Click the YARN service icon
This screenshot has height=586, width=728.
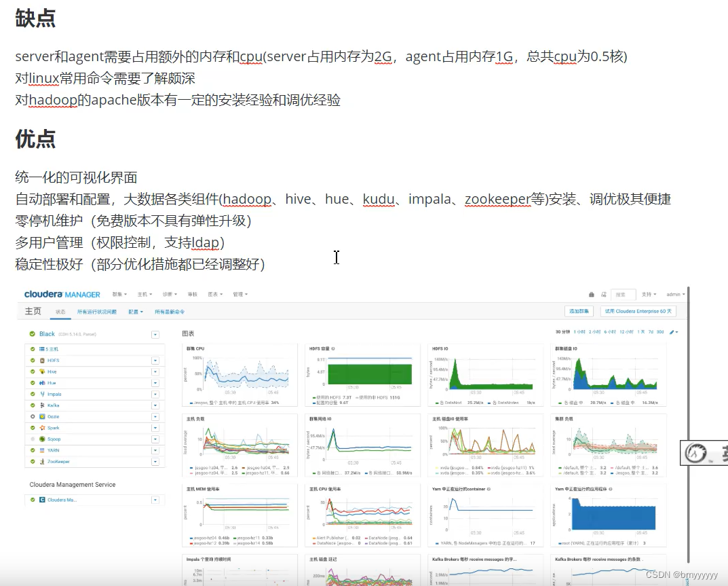42,450
